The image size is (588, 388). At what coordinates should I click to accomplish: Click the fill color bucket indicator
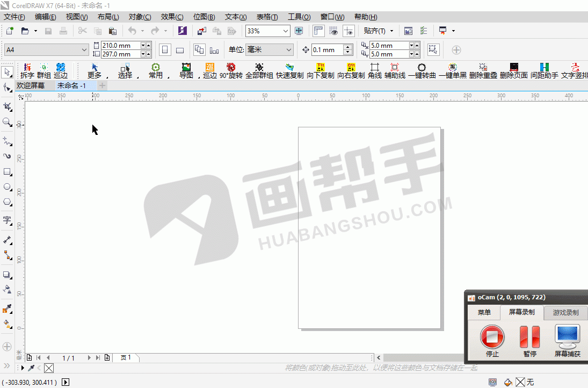(508, 383)
